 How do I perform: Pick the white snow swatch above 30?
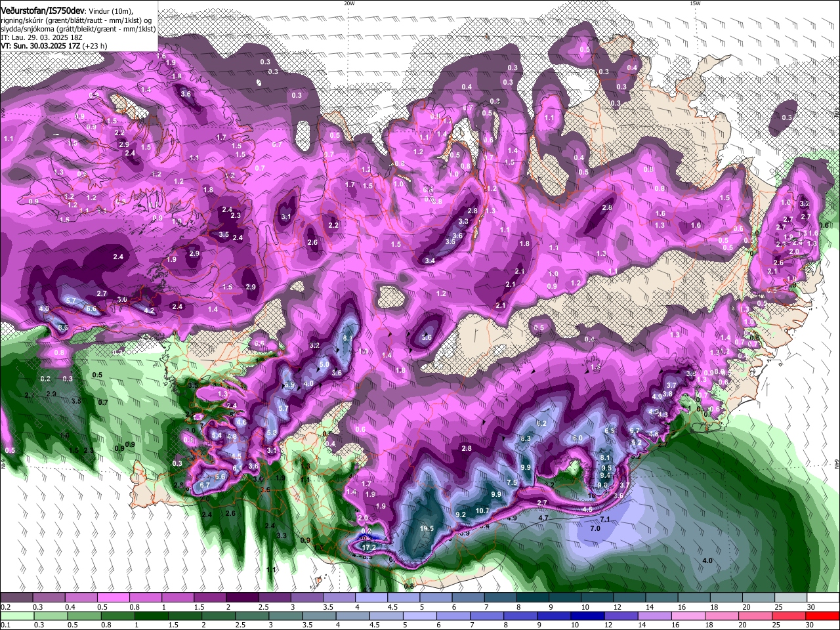pos(823,598)
